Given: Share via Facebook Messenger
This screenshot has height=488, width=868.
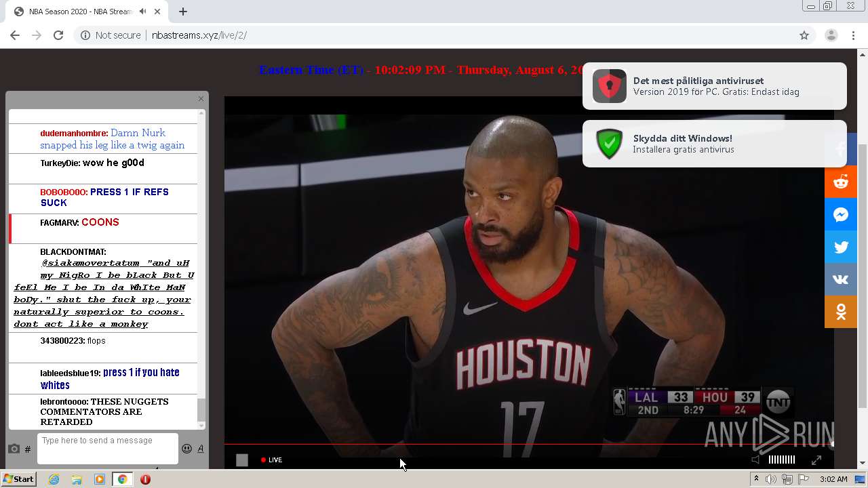Looking at the screenshot, I should tap(841, 214).
